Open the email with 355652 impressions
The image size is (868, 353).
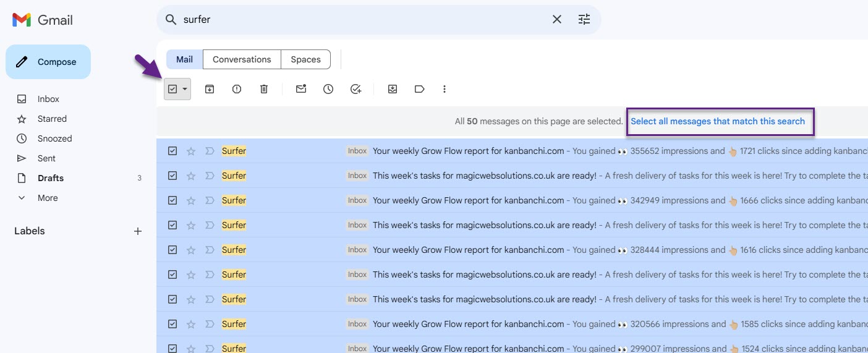(x=512, y=151)
